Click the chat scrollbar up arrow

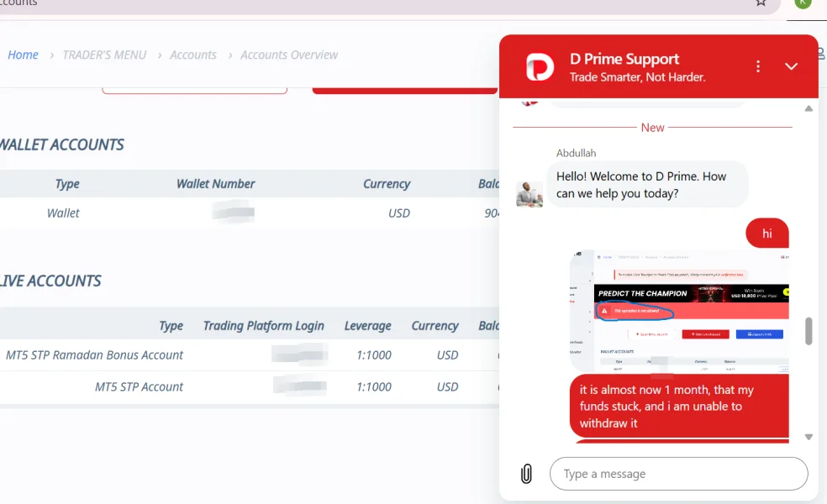click(x=809, y=108)
